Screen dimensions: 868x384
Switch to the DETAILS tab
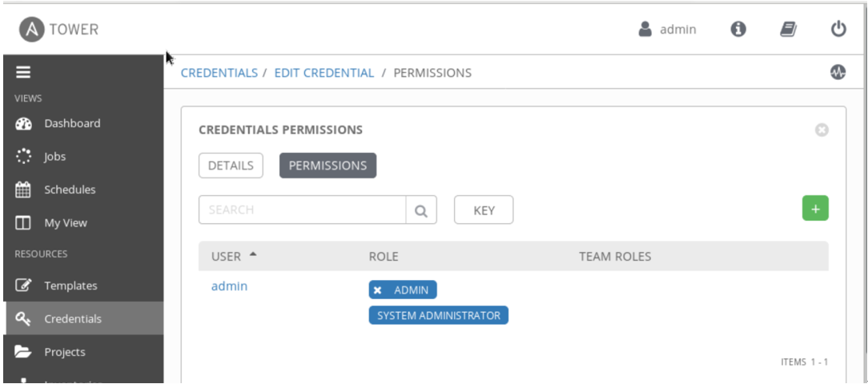[x=231, y=166]
